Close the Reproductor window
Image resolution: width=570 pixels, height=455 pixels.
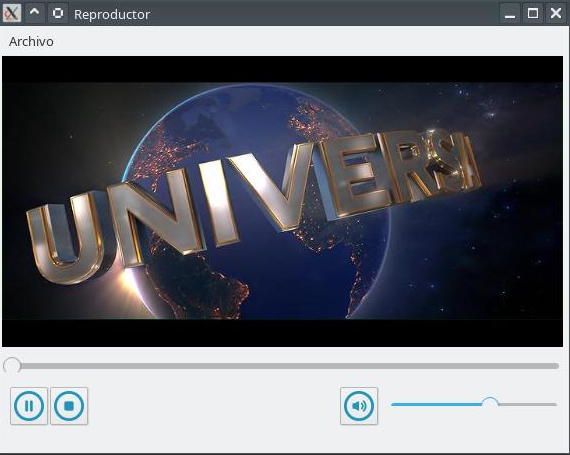click(556, 13)
